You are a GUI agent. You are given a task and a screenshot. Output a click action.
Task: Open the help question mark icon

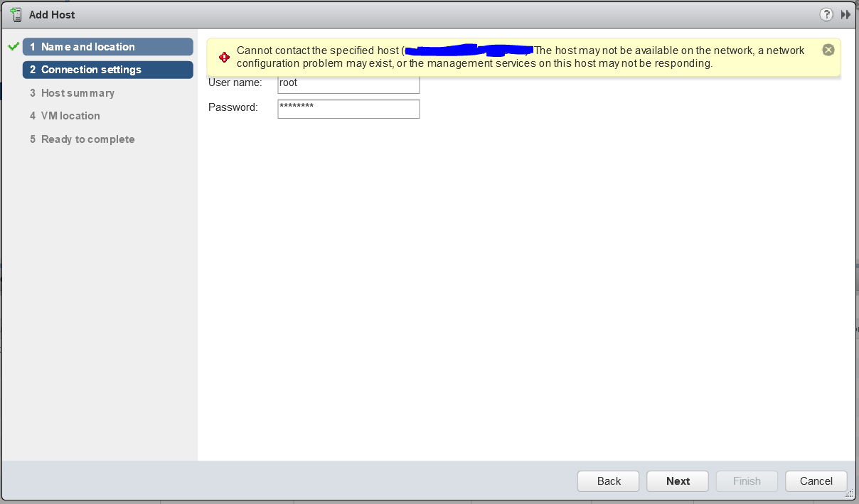point(826,14)
